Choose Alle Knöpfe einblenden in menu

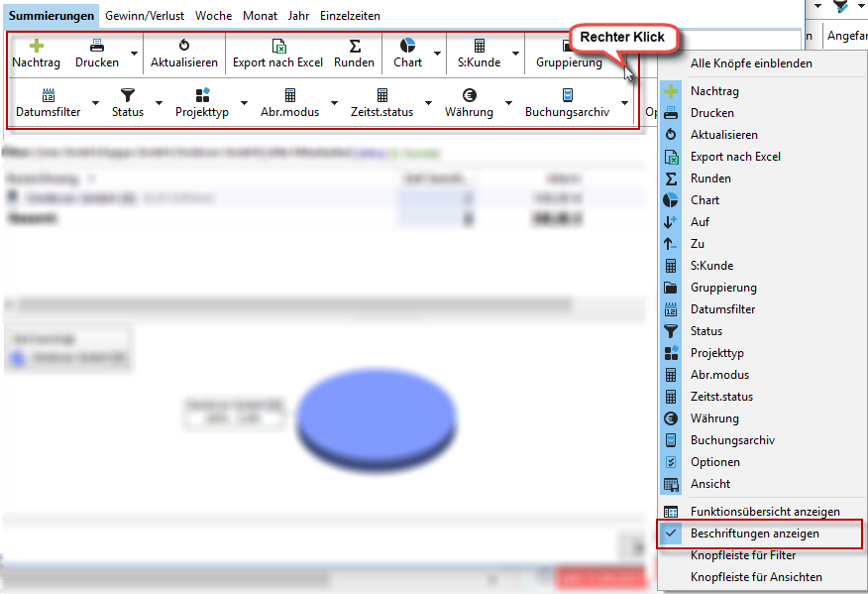[751, 63]
